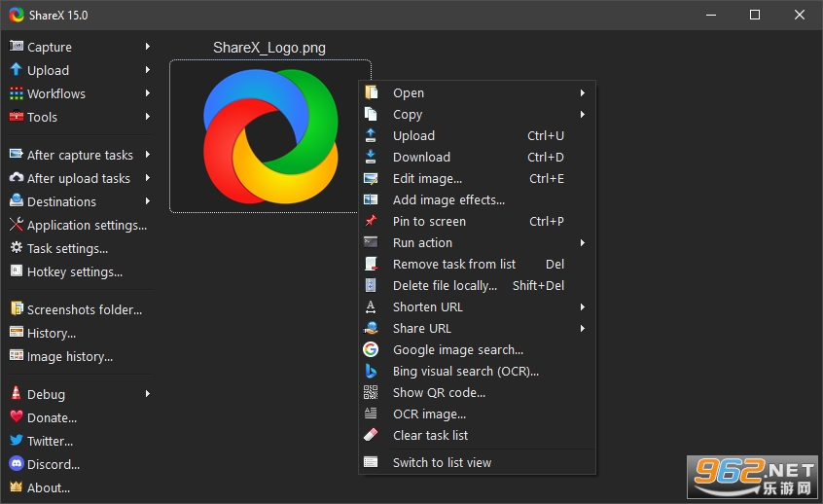The width and height of the screenshot is (823, 504).
Task: Click the eraser icon for Clear task list
Action: [371, 435]
